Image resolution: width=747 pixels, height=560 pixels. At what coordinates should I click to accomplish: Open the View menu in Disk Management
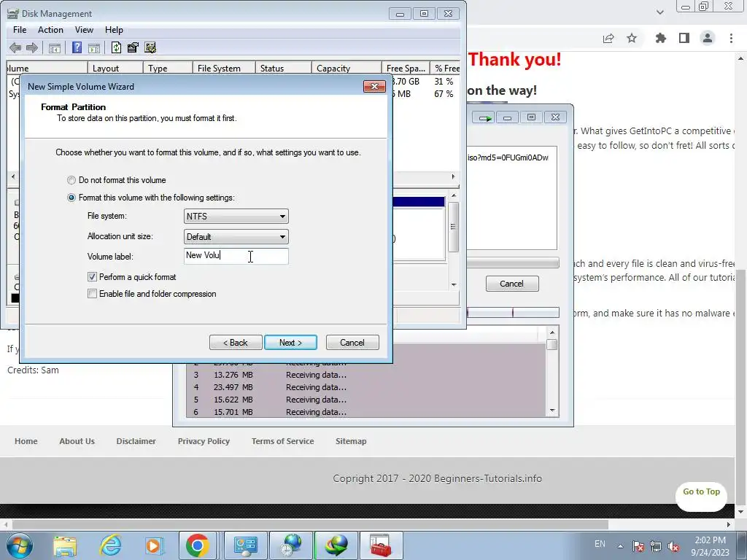coord(84,29)
